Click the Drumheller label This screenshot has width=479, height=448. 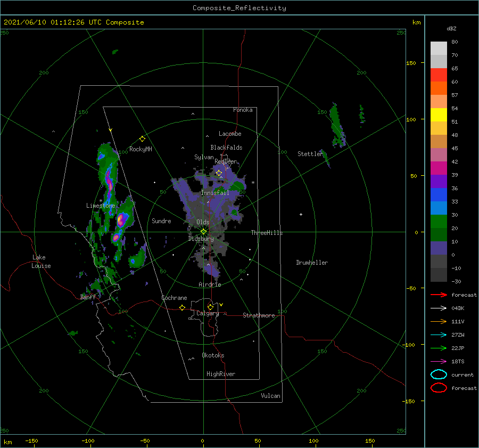312,263
